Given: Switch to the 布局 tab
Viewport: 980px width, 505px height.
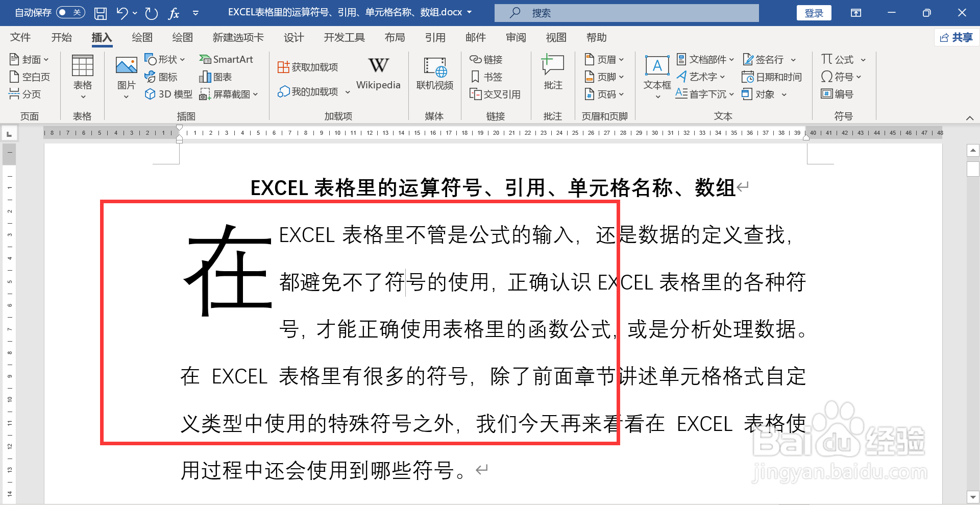Looking at the screenshot, I should 395,37.
